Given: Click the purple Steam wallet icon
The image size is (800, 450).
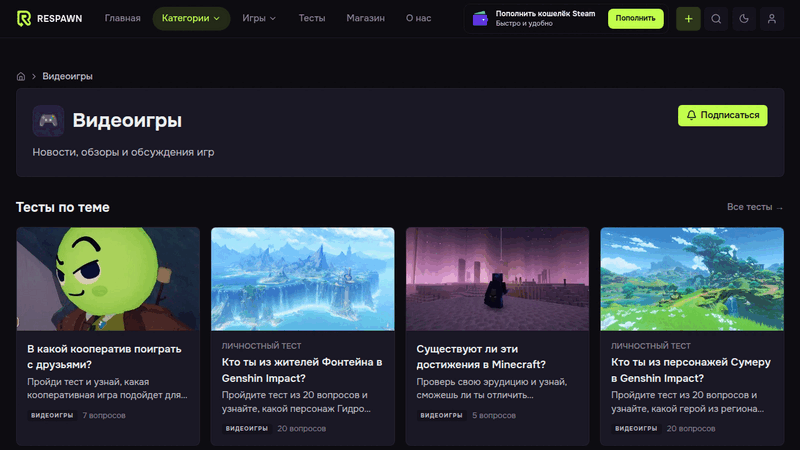Looking at the screenshot, I should (480, 19).
